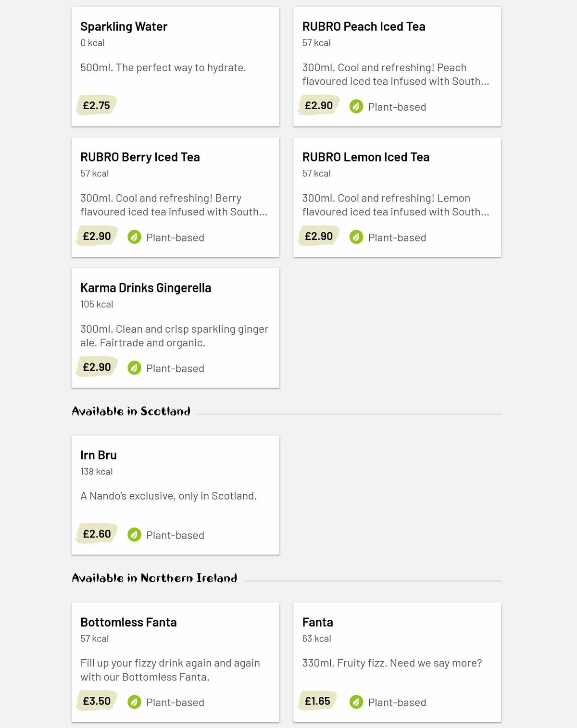Click plant-based leaf icon on Bottomless Fanta card
577x728 pixels.
pyautogui.click(x=134, y=702)
